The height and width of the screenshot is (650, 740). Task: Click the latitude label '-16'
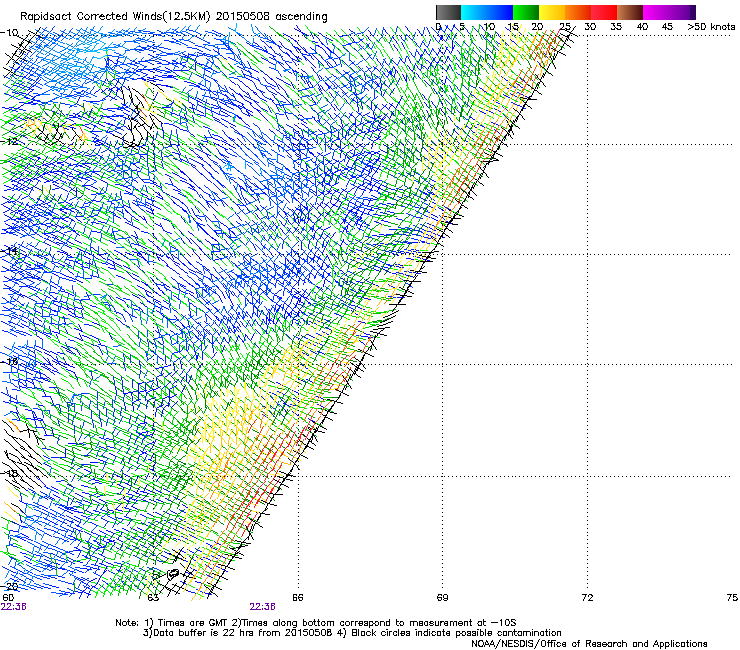(x=9, y=361)
